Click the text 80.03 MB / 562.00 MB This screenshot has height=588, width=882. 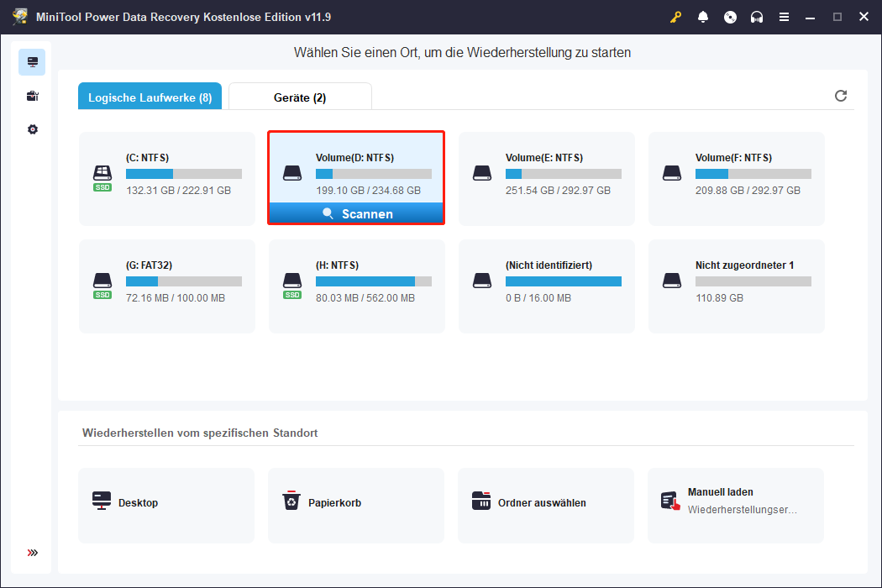(x=365, y=297)
